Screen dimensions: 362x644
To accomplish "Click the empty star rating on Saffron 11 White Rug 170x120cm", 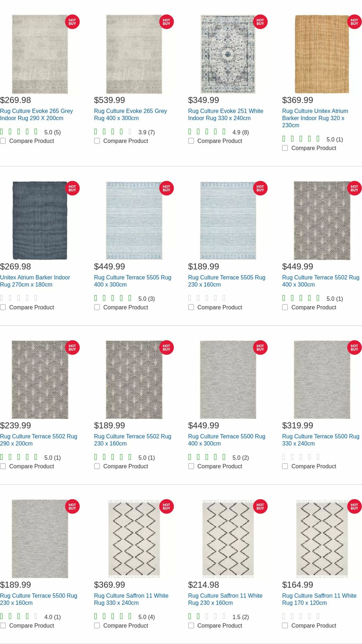I will coord(301,617).
